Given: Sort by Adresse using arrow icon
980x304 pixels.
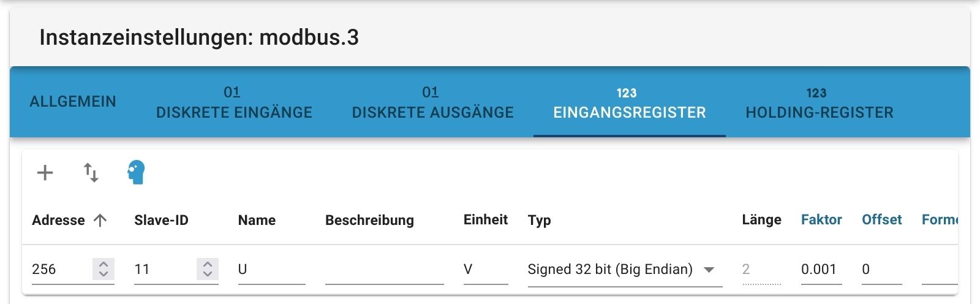Looking at the screenshot, I should click(x=100, y=220).
